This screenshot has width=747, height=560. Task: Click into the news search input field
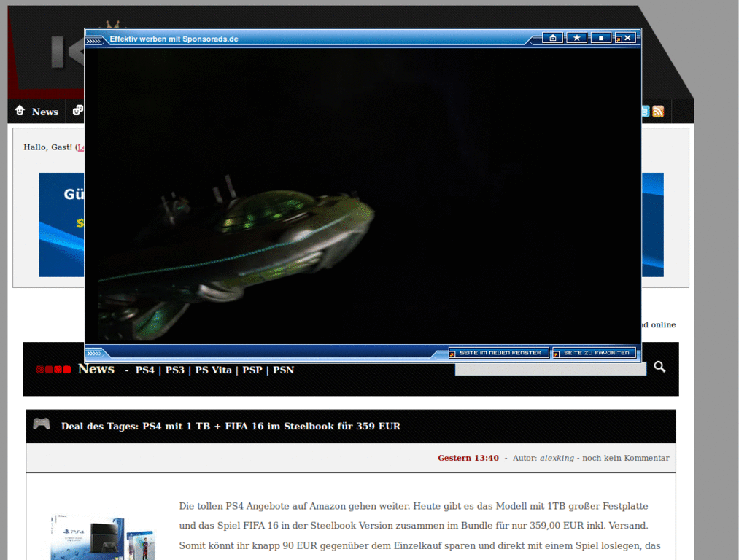[x=550, y=369]
